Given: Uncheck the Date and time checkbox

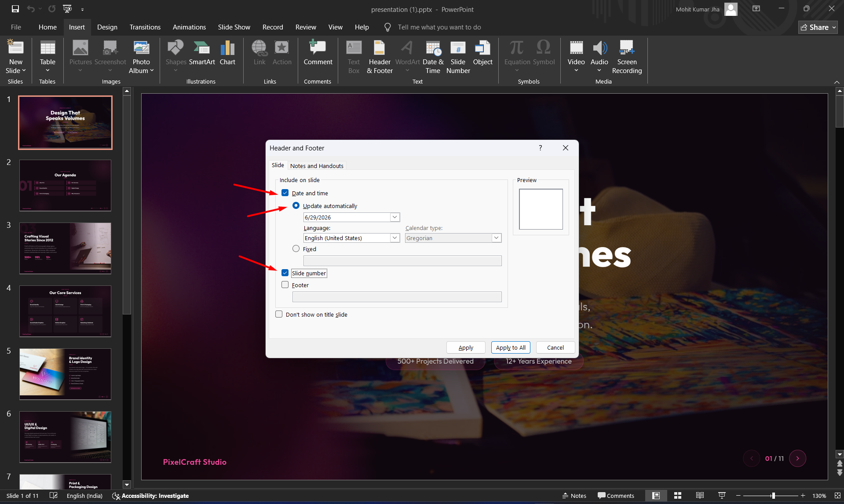Looking at the screenshot, I should click(x=285, y=193).
